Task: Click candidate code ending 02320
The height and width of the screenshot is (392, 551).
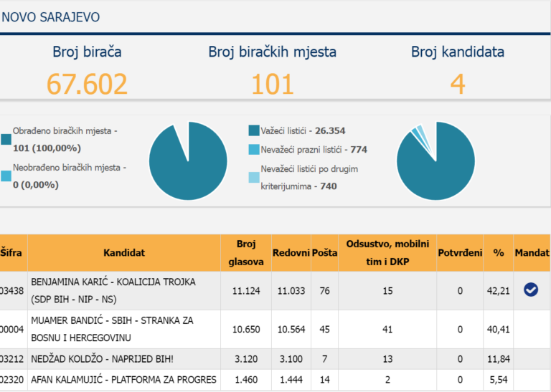Action: pyautogui.click(x=12, y=380)
